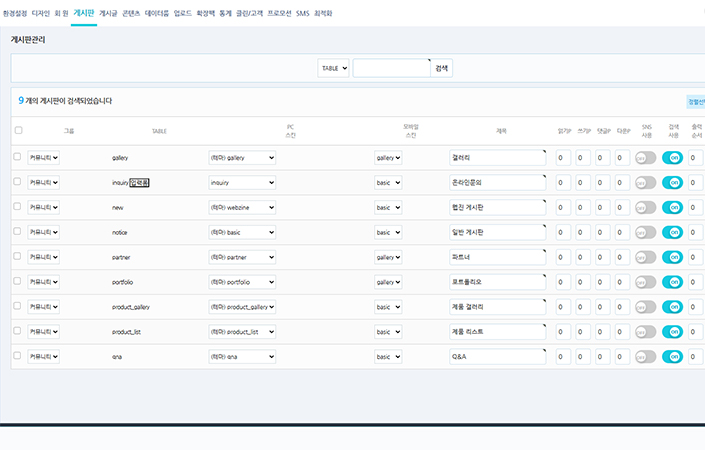The height and width of the screenshot is (450, 705).
Task: Enable SNS switch for qna board
Action: coord(645,356)
